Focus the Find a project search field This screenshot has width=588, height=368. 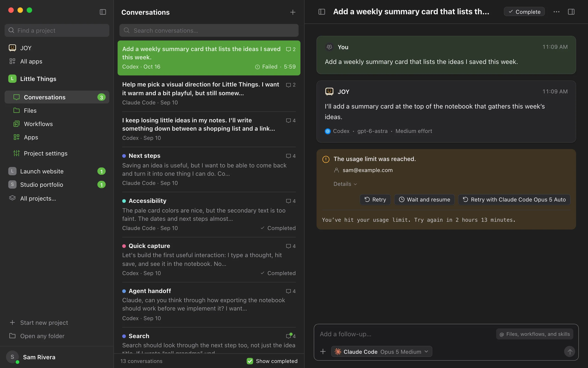(57, 30)
